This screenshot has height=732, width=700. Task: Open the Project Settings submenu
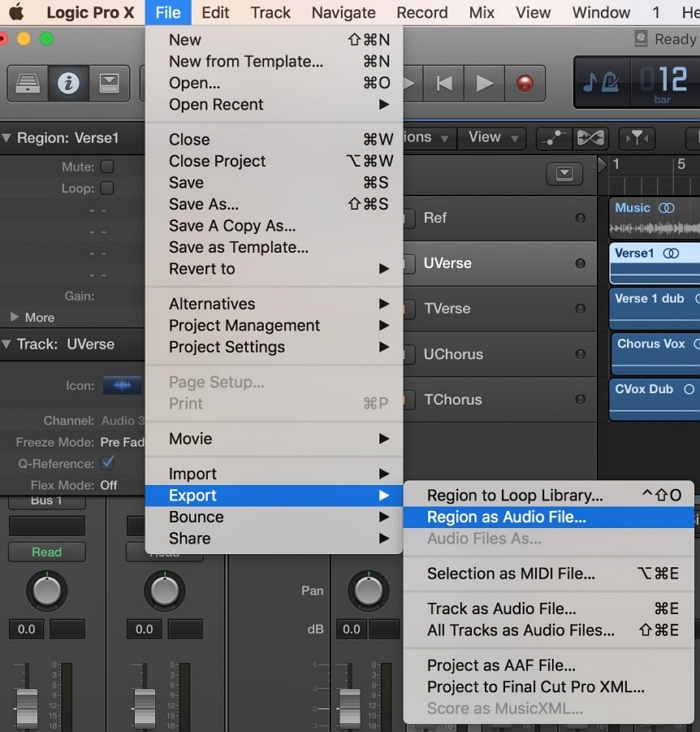point(274,346)
